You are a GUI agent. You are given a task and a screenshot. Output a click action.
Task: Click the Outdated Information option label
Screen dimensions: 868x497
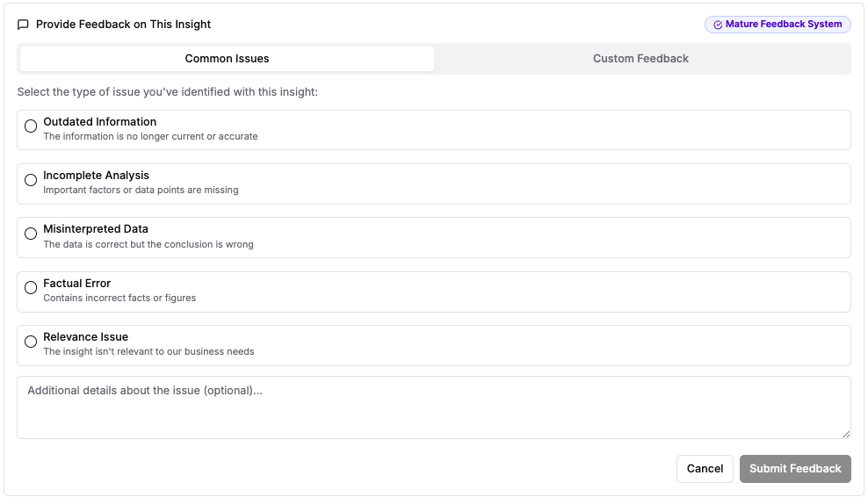point(100,122)
